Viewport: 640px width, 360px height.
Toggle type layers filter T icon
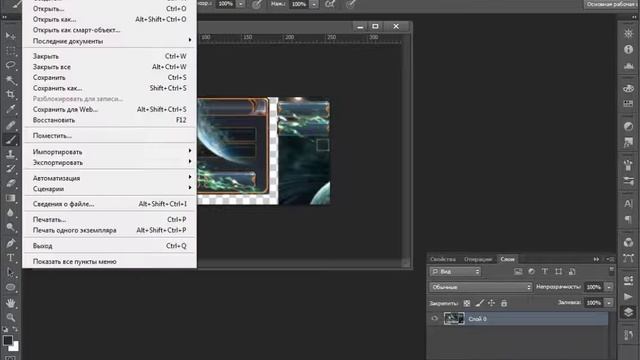coord(545,271)
